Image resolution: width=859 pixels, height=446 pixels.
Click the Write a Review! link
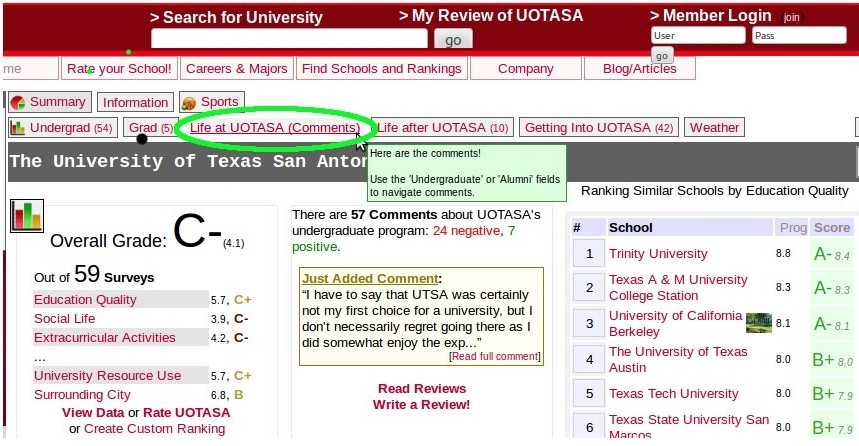[x=421, y=404]
